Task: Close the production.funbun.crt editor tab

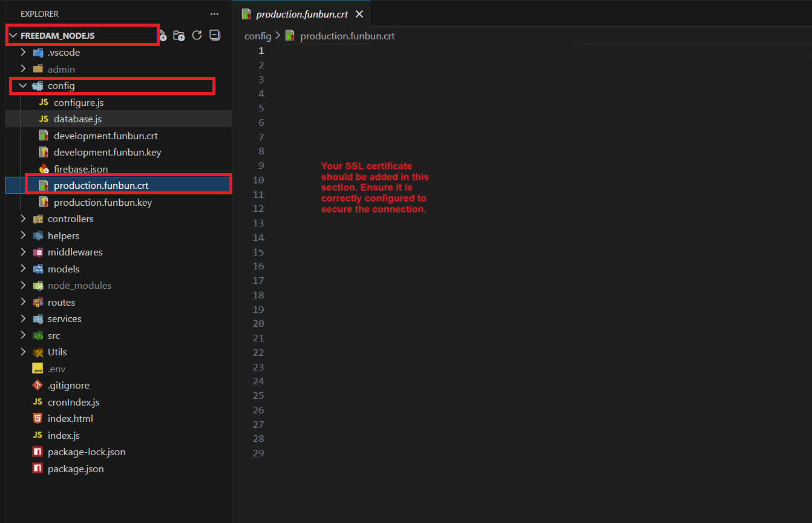Action: point(359,14)
